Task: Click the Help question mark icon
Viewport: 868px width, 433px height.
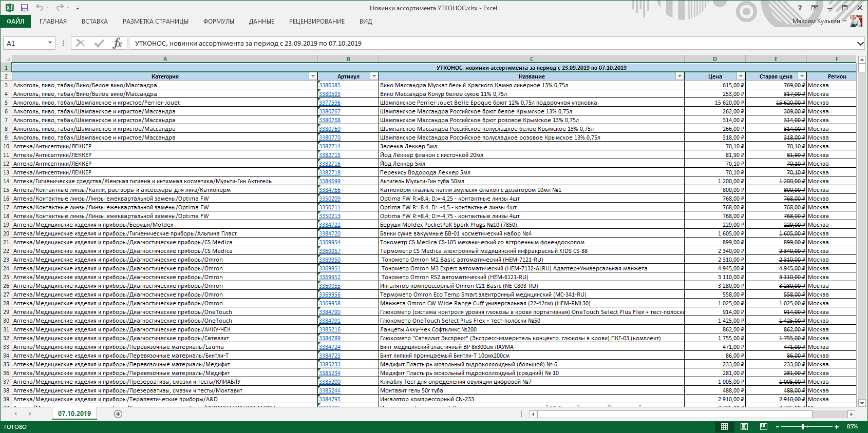Action: (x=800, y=8)
